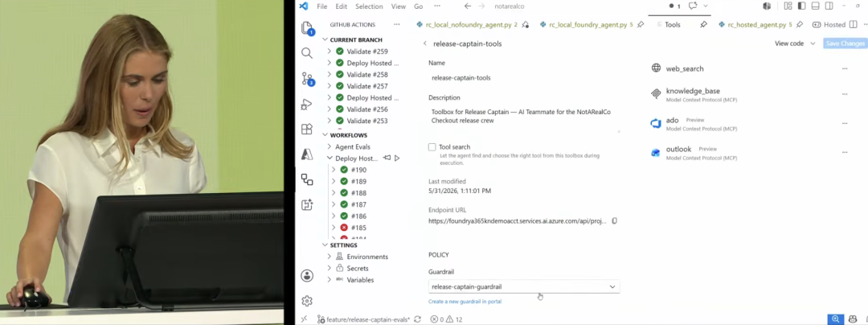Open more options for web_search tool
The width and height of the screenshot is (868, 325).
point(845,68)
